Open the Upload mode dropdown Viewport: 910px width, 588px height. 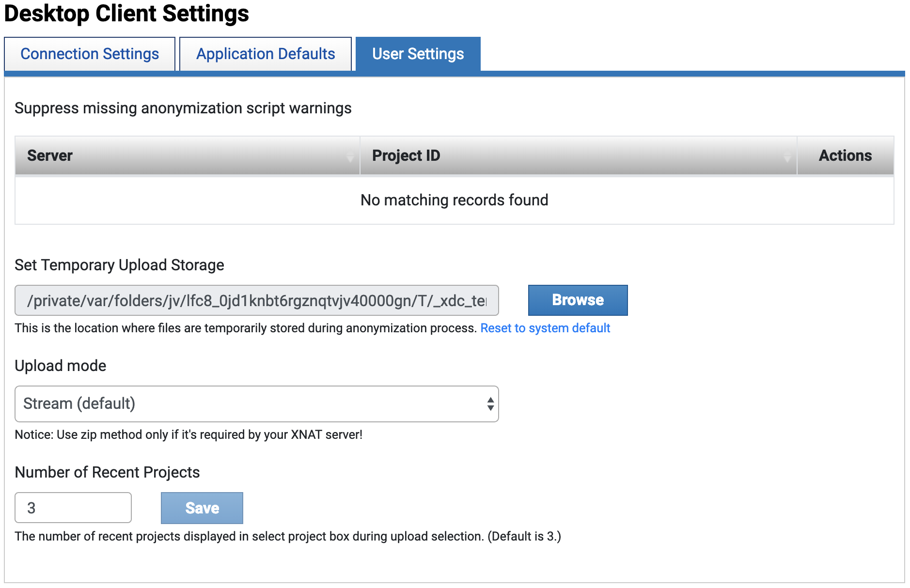[x=256, y=404]
